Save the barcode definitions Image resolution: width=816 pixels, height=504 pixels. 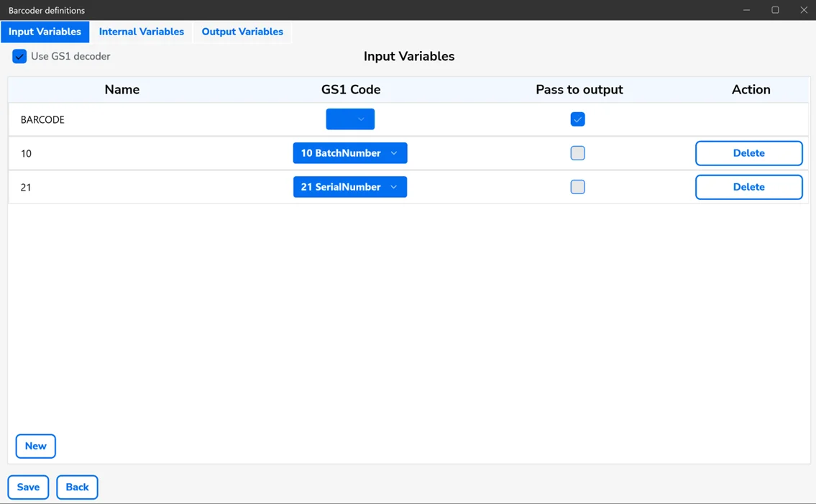[x=28, y=487]
